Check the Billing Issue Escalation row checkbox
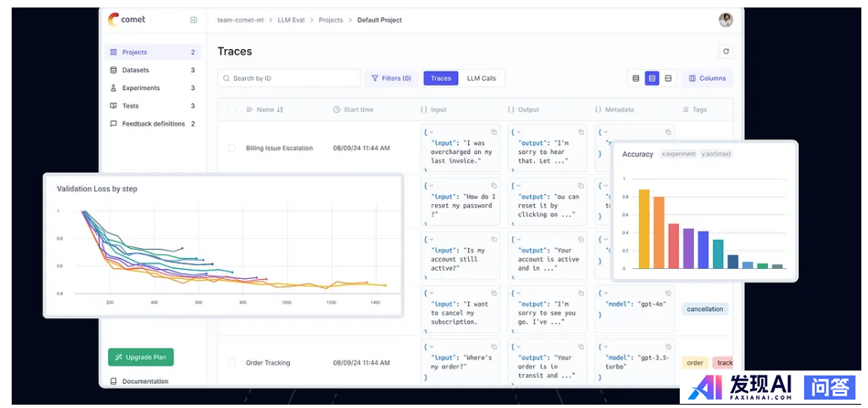 pos(232,148)
